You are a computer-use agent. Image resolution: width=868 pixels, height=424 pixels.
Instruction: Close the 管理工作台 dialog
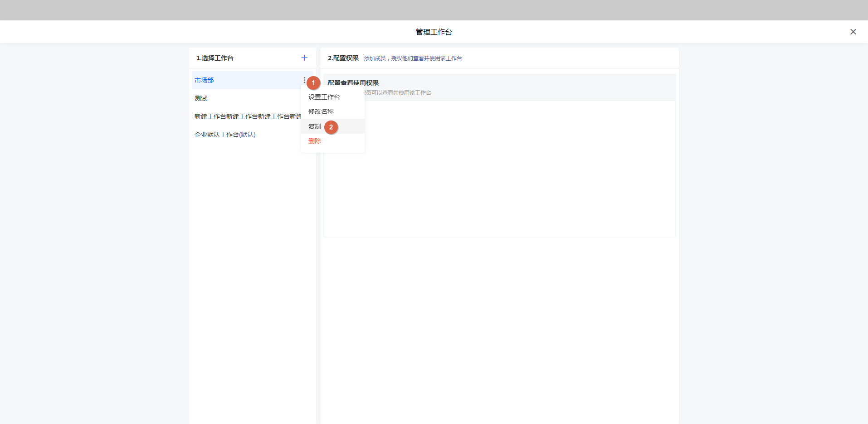pos(853,32)
